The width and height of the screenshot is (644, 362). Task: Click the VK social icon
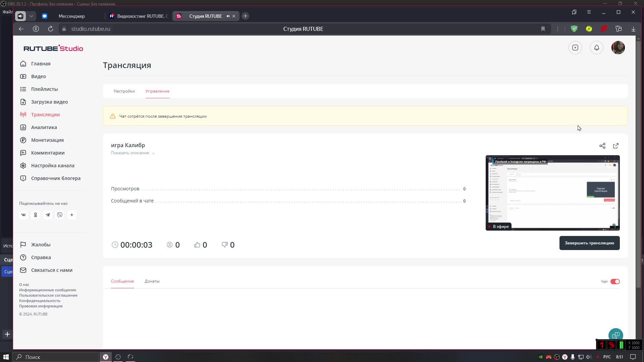[x=23, y=215]
